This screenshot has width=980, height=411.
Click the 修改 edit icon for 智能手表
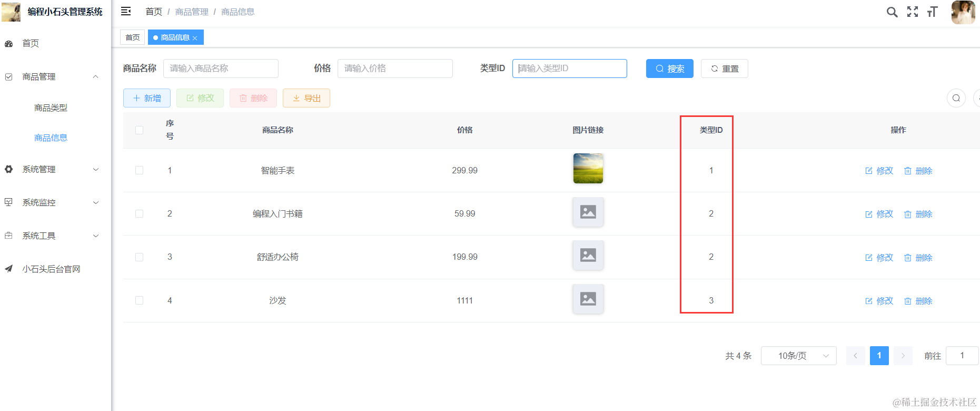(869, 171)
